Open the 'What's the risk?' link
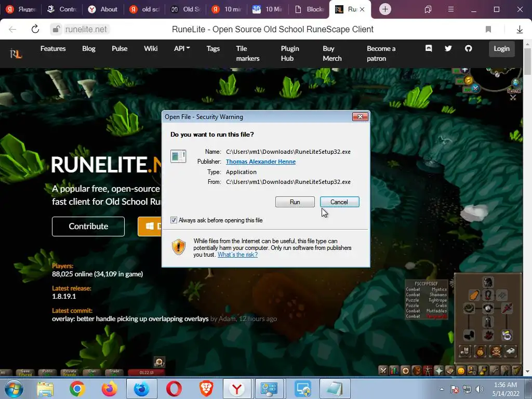The height and width of the screenshot is (399, 532). (x=237, y=255)
